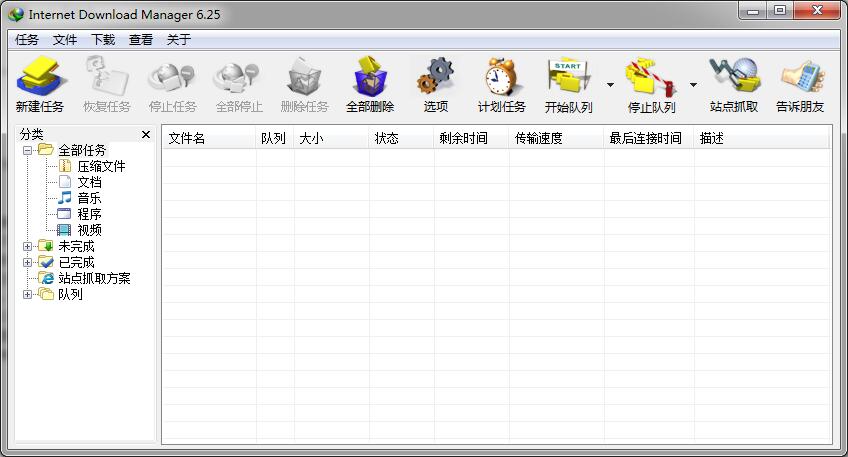Select the 压缩文件 category
This screenshot has width=848, height=457.
101,167
